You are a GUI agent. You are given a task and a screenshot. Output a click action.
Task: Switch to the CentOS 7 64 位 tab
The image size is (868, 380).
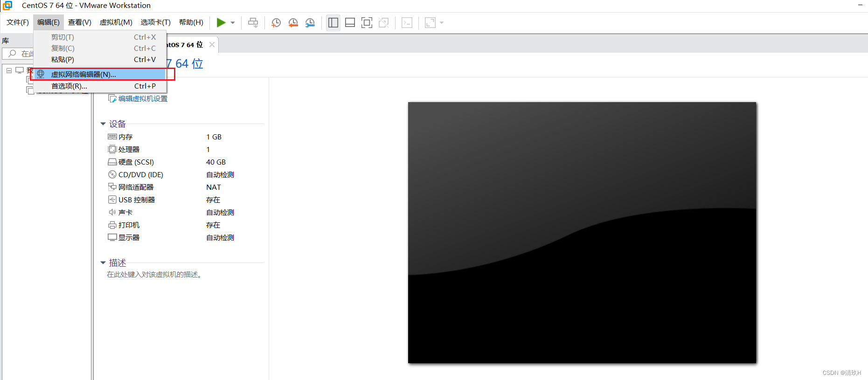(x=186, y=45)
